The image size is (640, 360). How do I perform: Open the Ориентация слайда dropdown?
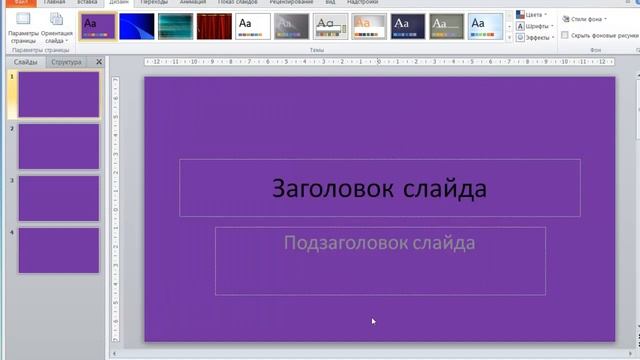click(57, 28)
